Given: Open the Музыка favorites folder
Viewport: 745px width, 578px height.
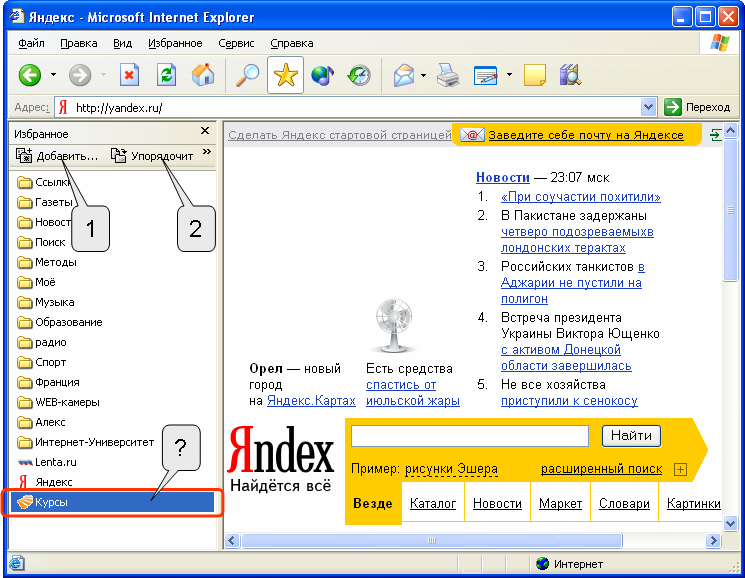Looking at the screenshot, I should tap(46, 302).
